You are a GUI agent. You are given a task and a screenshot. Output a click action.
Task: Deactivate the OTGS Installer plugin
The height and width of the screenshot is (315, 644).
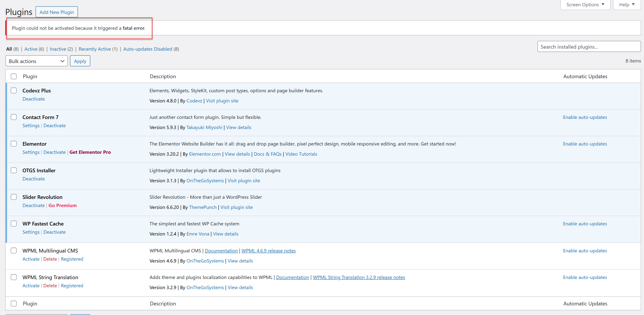click(33, 179)
